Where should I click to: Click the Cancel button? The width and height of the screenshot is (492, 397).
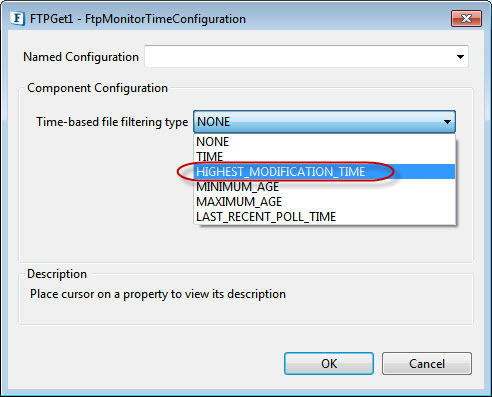point(427,364)
